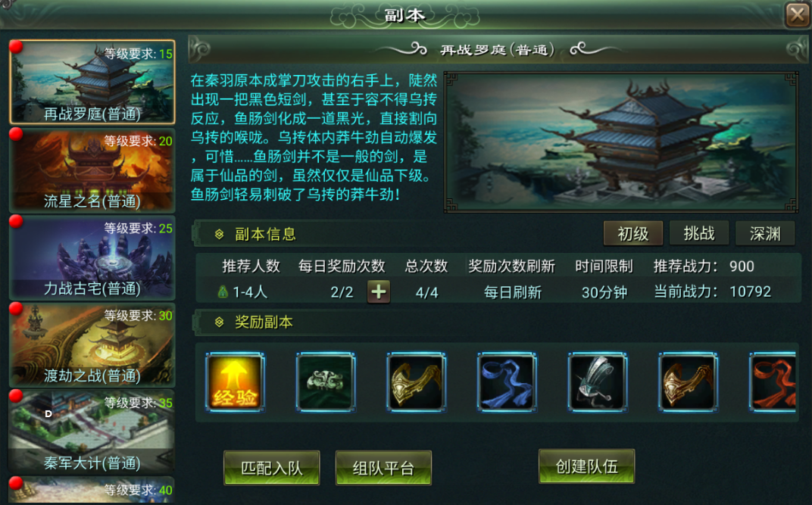
Task: Click the blue ribbon sash reward icon
Action: tap(507, 382)
